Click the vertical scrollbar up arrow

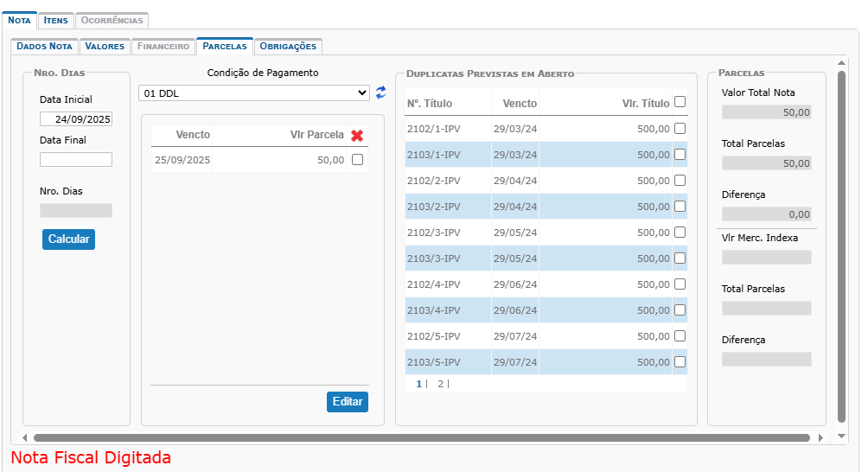842,62
